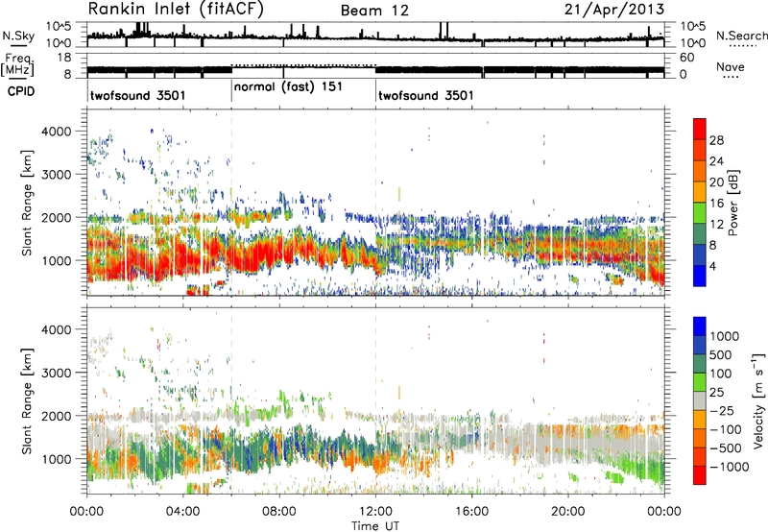The width and height of the screenshot is (768, 532).
Task: Click the '4000' tick of the power panel
Action: tap(56, 132)
